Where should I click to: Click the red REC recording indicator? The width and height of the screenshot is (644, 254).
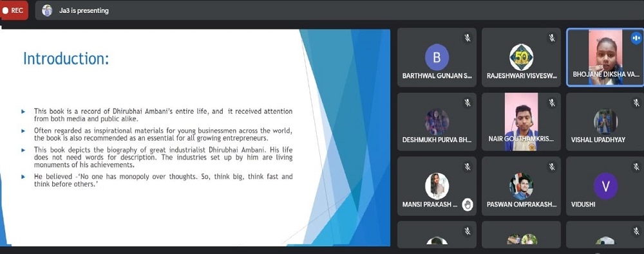(14, 11)
